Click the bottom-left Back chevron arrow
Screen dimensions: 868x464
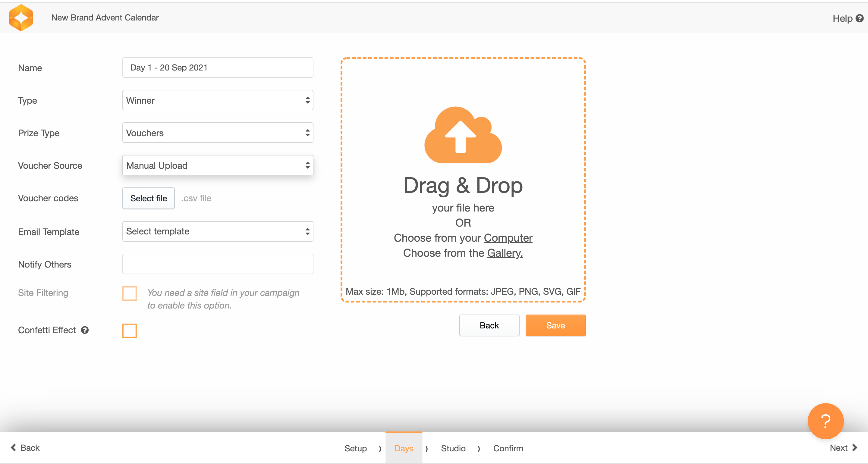click(14, 447)
